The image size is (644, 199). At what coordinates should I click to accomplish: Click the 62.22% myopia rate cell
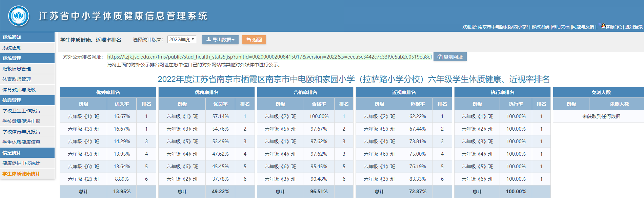coord(418,116)
